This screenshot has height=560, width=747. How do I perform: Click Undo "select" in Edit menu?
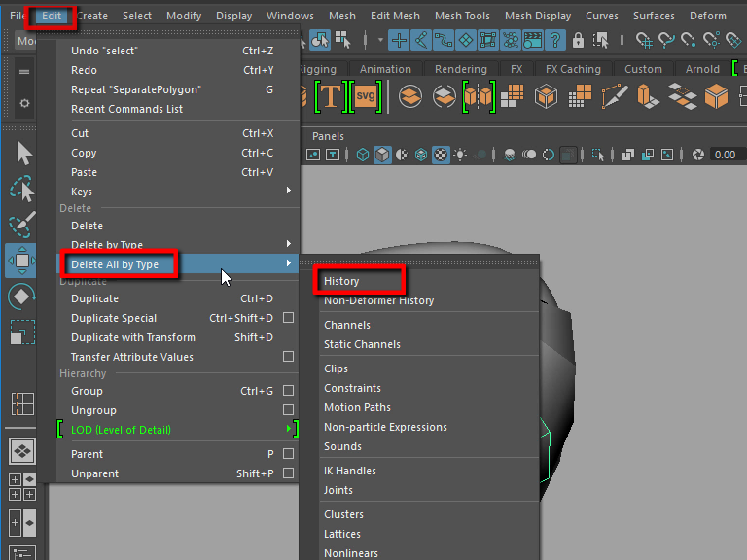[x=104, y=51]
